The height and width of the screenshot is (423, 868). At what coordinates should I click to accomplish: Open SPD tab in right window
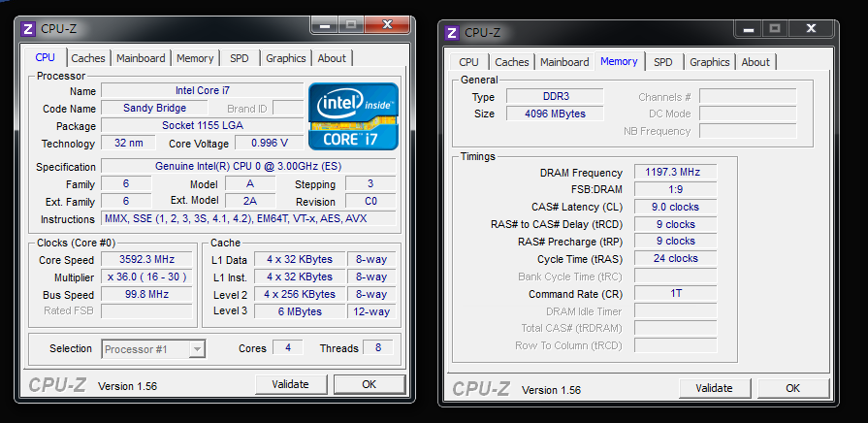click(663, 62)
